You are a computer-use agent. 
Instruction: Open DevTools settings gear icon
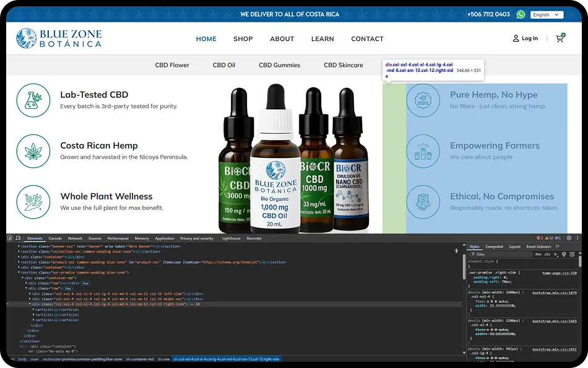click(569, 238)
